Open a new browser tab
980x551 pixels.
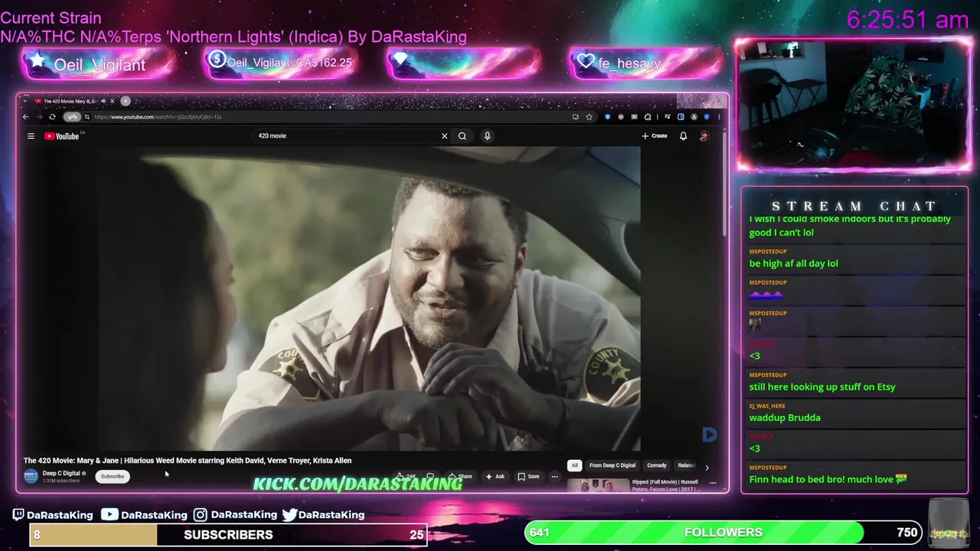[126, 101]
